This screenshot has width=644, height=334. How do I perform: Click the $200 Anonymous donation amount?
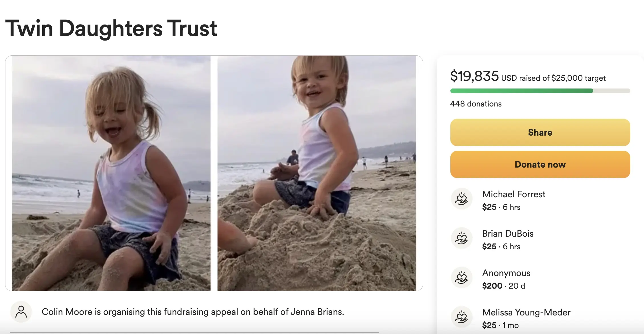(x=492, y=286)
